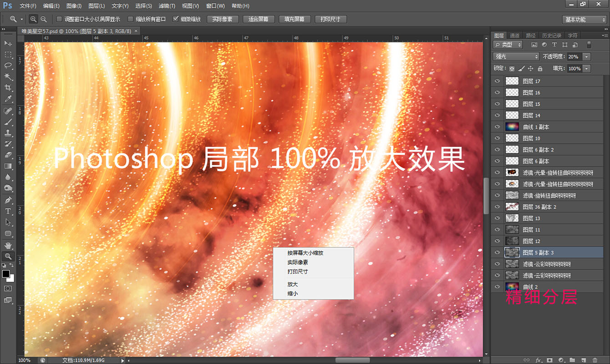The image size is (610, 364).
Task: Toggle lock all on layer
Action: click(540, 68)
